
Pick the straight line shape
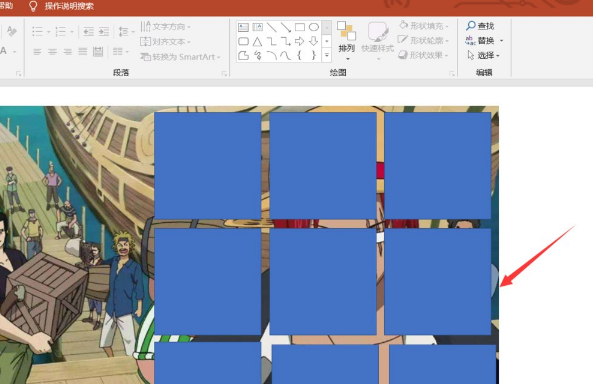coord(271,27)
